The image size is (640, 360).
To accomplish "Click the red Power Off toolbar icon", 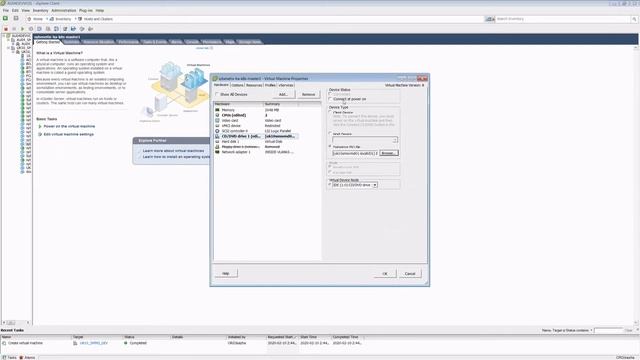I will click(x=6, y=29).
